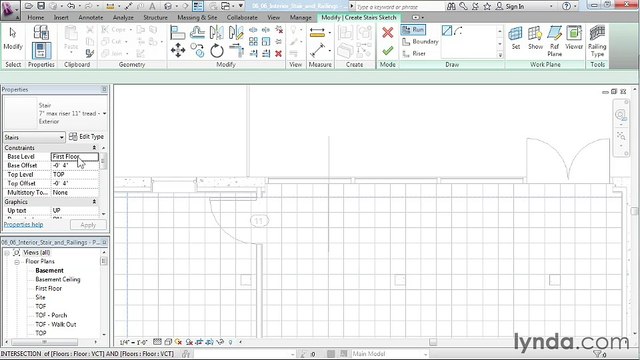Open the Sign In dropdown
The width and height of the screenshot is (640, 360).
pyautogui.click(x=551, y=7)
